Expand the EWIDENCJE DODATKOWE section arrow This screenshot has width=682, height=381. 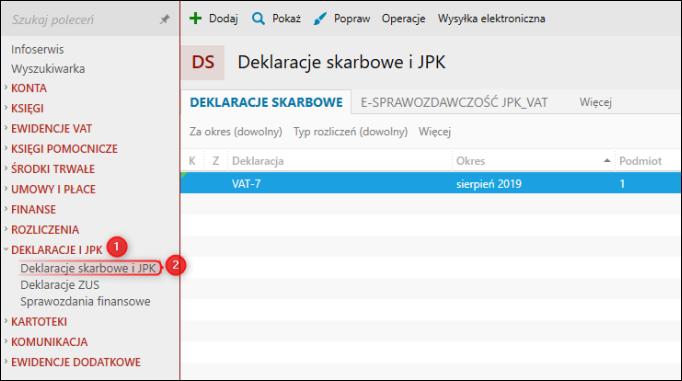6,361
